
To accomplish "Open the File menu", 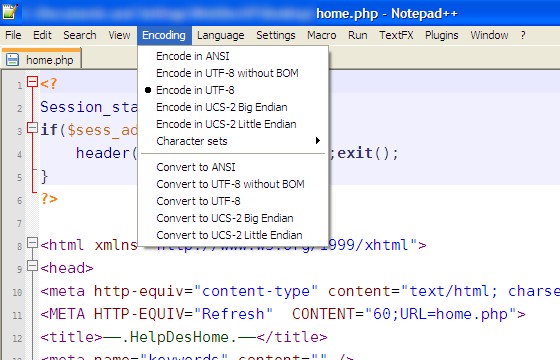I will pos(13,35).
